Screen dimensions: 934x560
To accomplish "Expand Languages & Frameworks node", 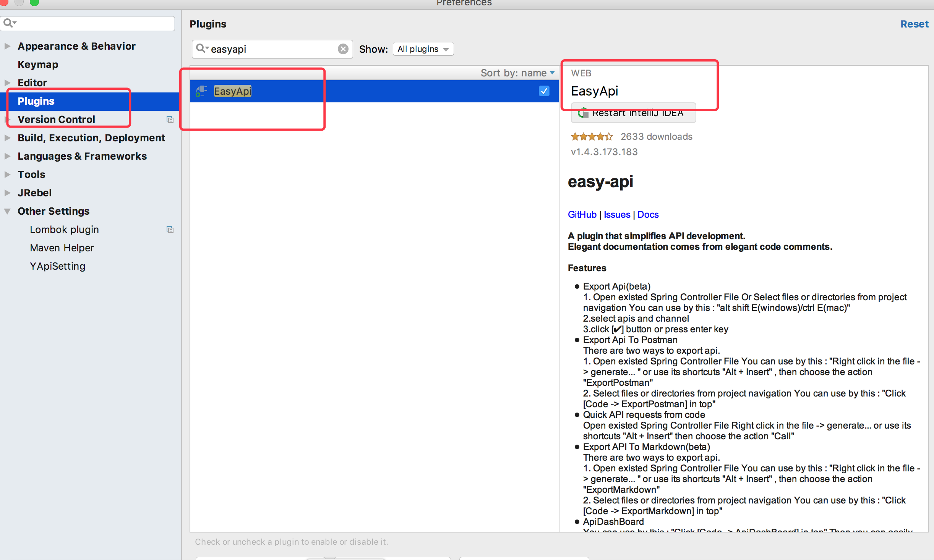I will tap(7, 156).
